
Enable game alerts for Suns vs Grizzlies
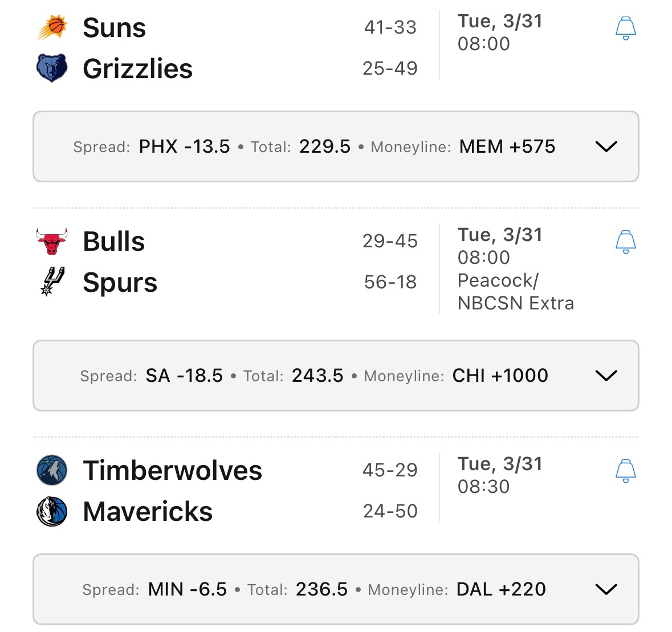(625, 27)
